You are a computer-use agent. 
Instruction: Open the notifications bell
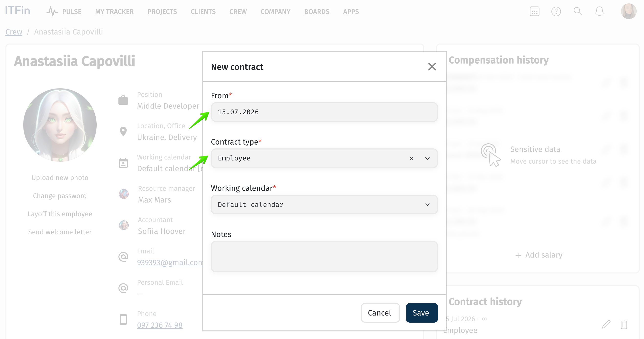point(599,11)
